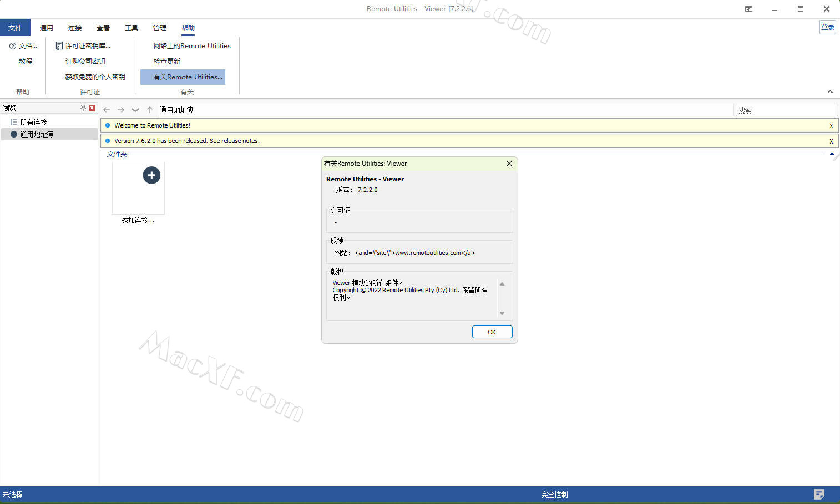
Task: Click the 添加连接 plus thumbnail
Action: pyautogui.click(x=138, y=188)
